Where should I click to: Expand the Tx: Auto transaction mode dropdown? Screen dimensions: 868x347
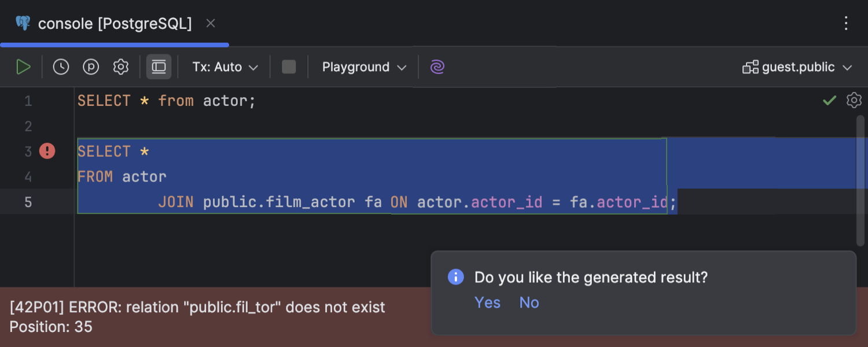tap(225, 67)
